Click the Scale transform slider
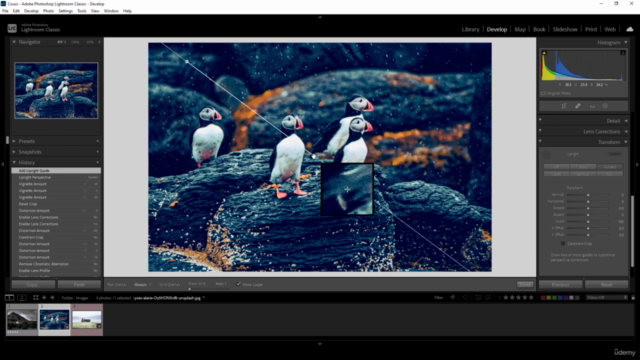This screenshot has height=360, width=640. pos(588,222)
